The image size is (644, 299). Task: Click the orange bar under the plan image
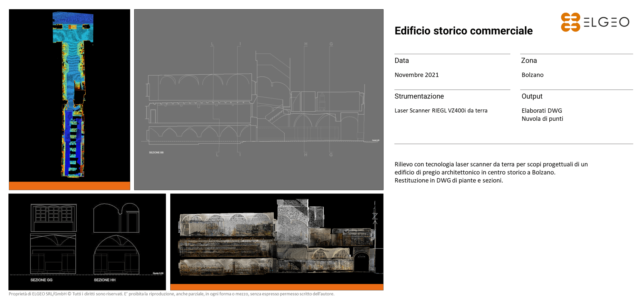click(70, 186)
